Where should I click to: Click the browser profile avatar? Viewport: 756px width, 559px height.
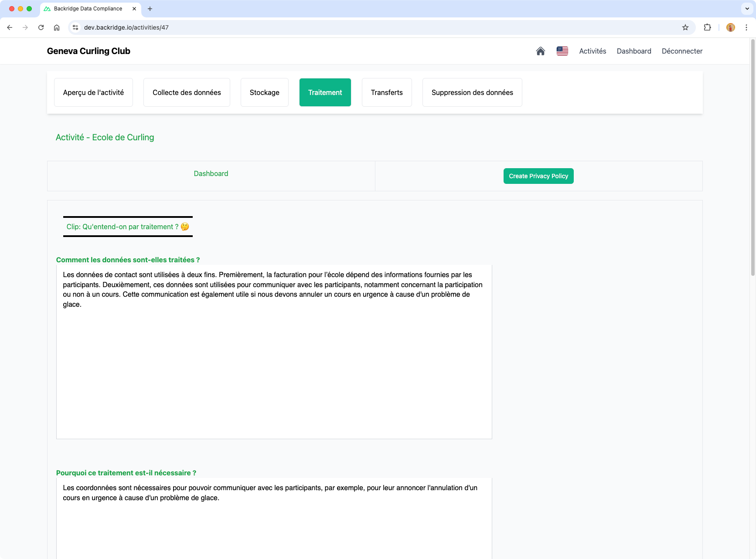730,27
